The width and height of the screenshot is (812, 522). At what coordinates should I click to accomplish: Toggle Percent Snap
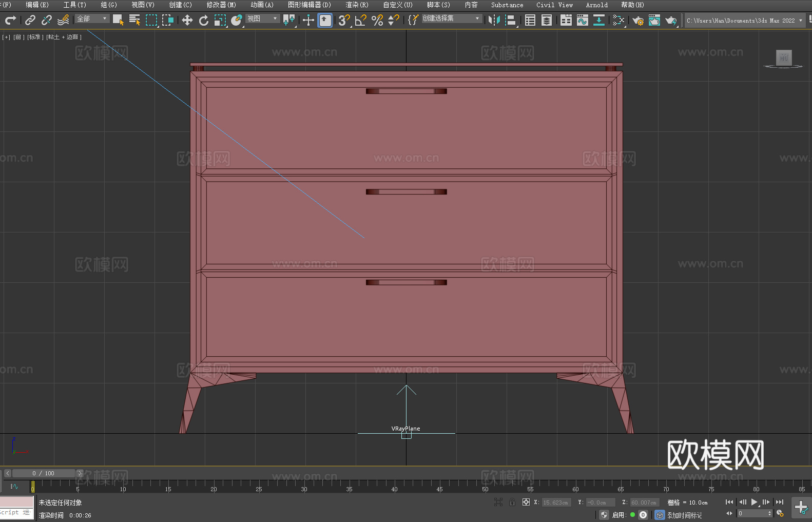377,20
